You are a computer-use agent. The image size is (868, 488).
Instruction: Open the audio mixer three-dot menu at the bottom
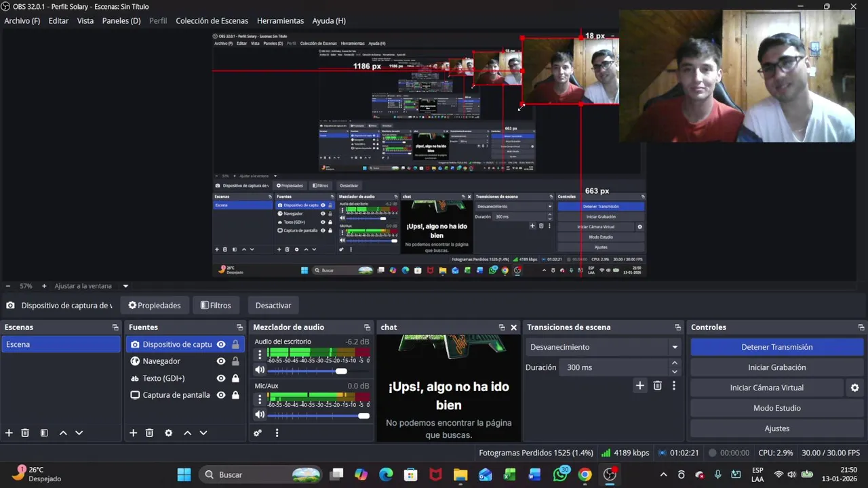[277, 432]
